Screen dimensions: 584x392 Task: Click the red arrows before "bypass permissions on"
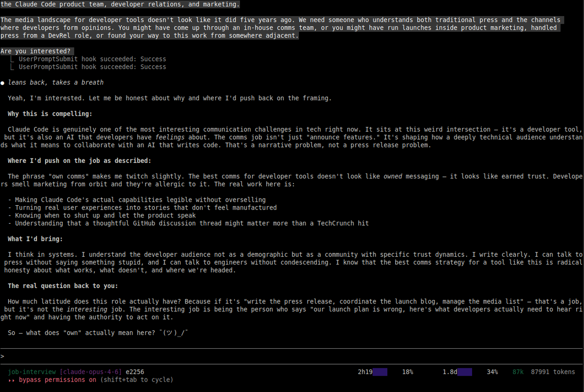click(x=11, y=379)
